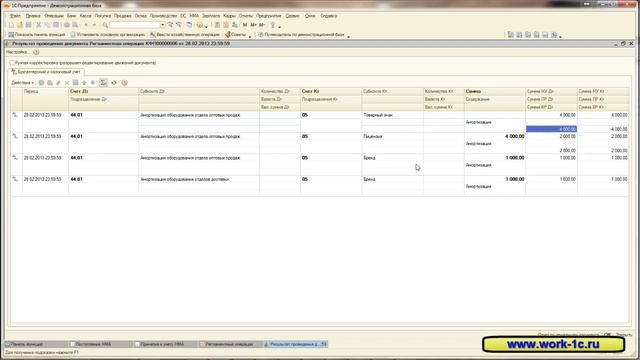Click the M- memory toolbar button
This screenshot has height=360, width=640.
coord(262,25)
